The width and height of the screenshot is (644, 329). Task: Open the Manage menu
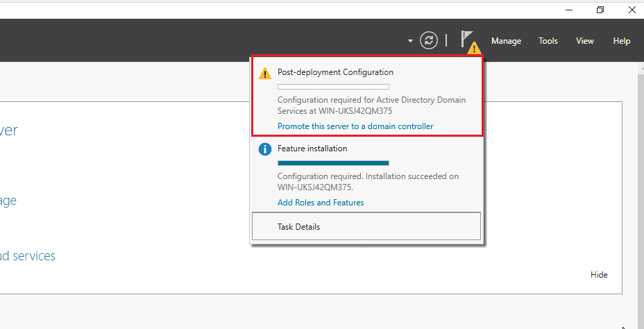[506, 41]
